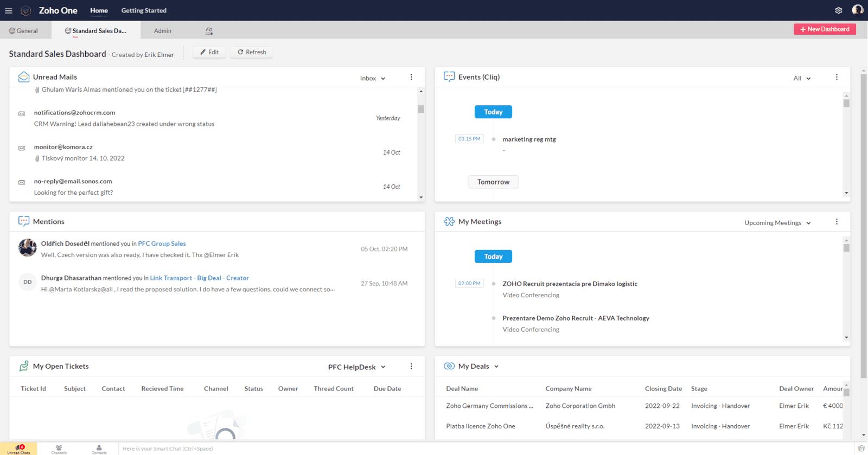The height and width of the screenshot is (455, 868).
Task: Open Events (Cliq) widget options menu
Action: point(837,77)
